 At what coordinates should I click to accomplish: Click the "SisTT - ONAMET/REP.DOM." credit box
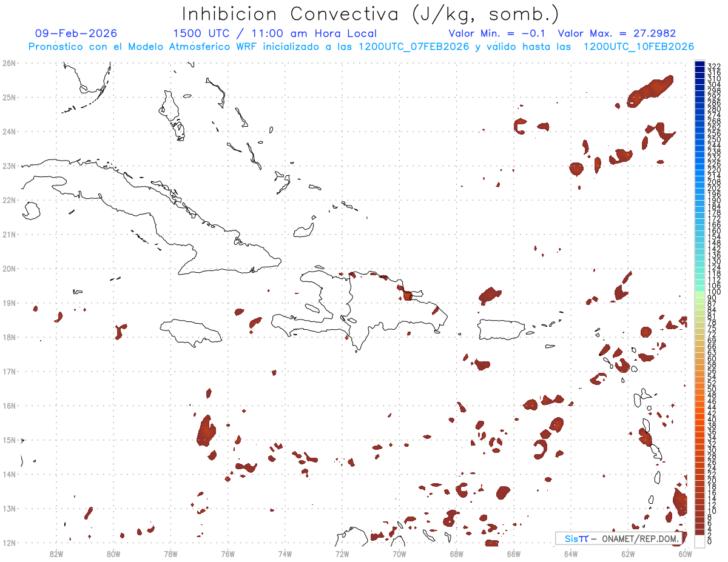618,538
